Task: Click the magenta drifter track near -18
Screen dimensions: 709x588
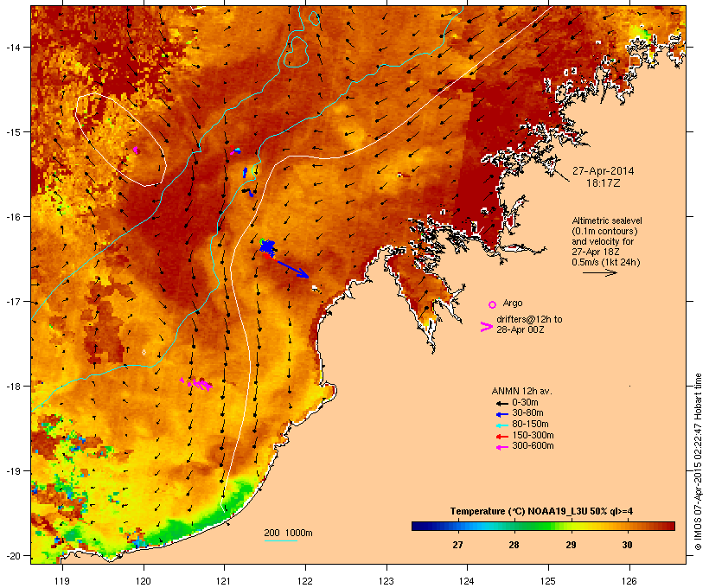Action: [196, 384]
